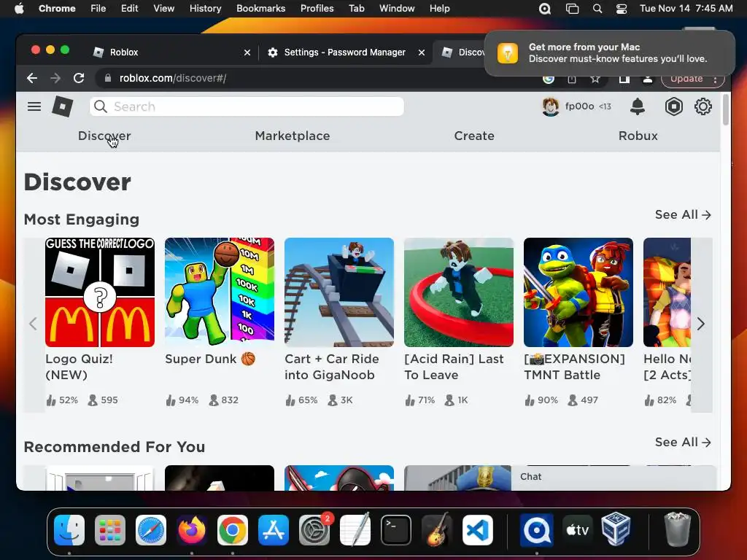Click the fp00o avatar picture
747x560 pixels.
pyautogui.click(x=550, y=106)
